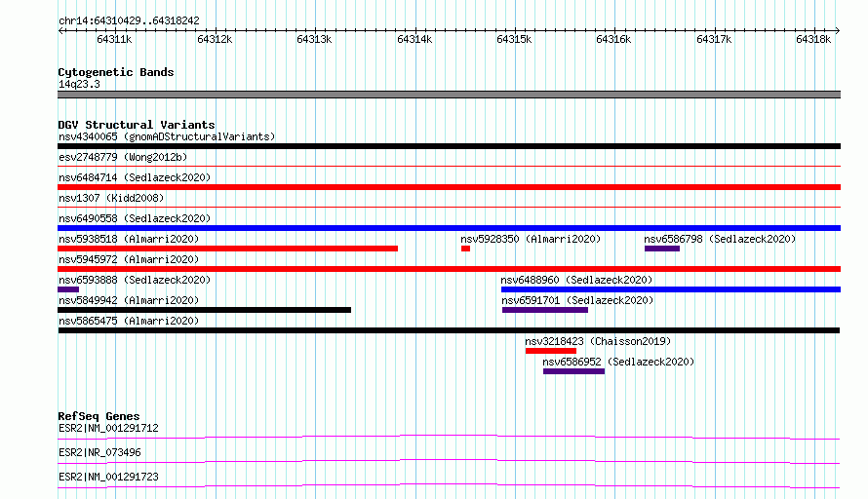
Task: Click the magenta ESR2|NM_001291712 gene line
Action: coord(449,437)
